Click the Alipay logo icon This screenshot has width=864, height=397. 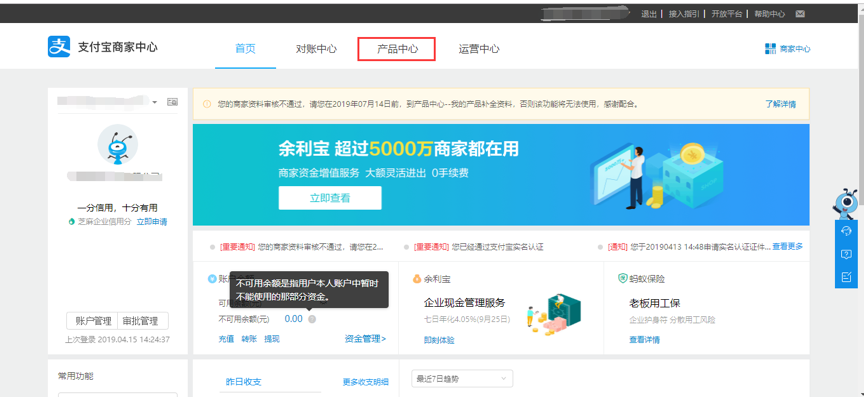click(58, 47)
